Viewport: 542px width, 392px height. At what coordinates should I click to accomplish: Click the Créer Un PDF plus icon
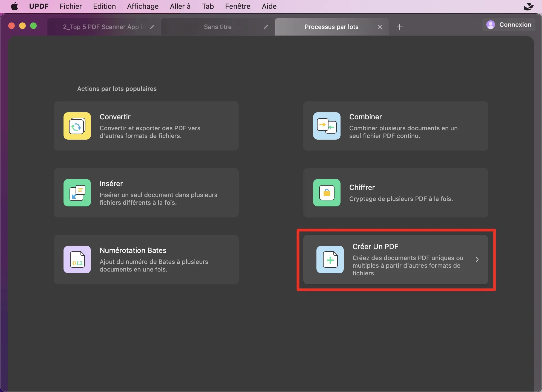tap(330, 260)
